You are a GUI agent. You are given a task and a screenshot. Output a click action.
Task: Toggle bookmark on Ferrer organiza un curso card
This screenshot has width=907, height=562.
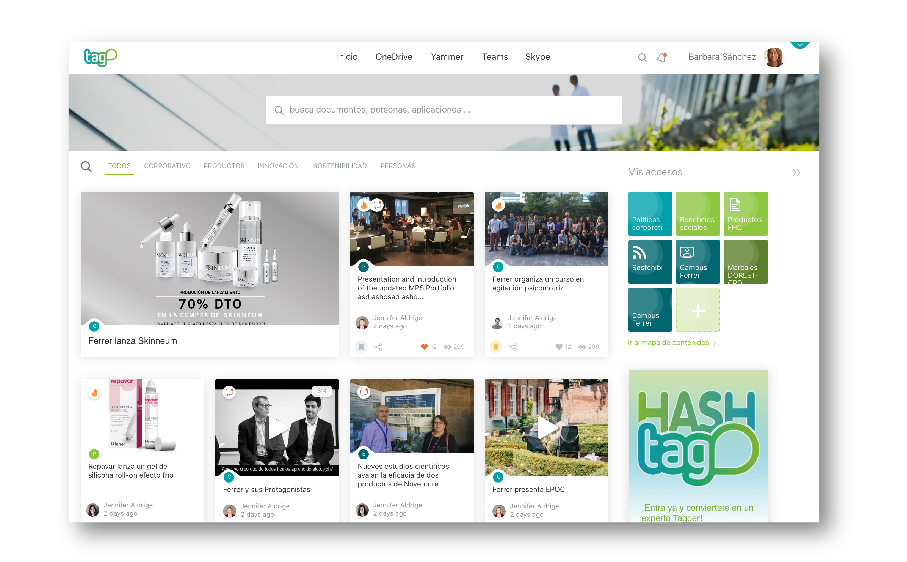(x=496, y=347)
